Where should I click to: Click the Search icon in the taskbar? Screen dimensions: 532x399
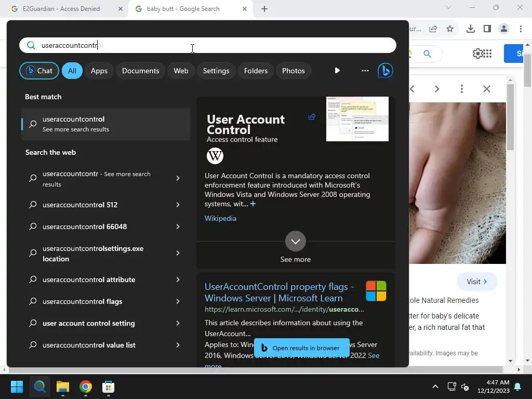tap(39, 387)
